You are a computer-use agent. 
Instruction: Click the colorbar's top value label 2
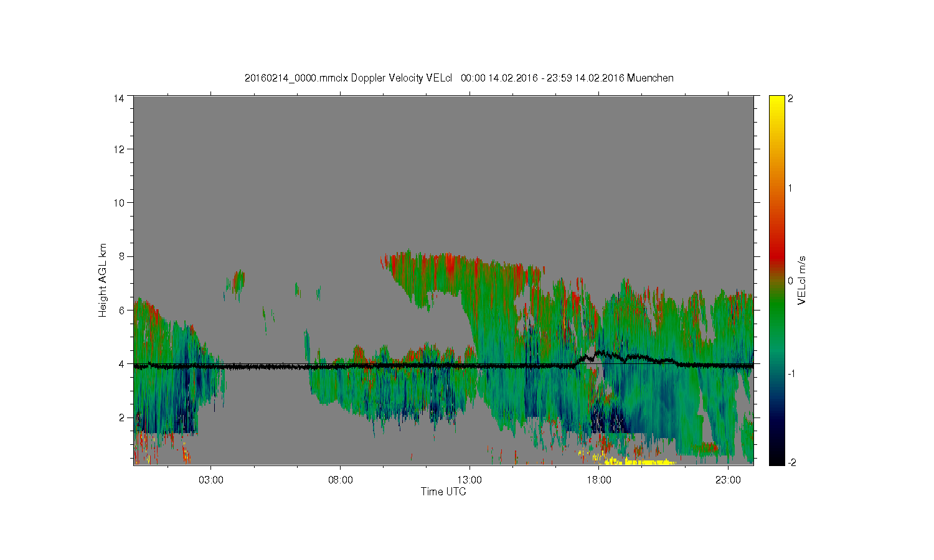790,98
